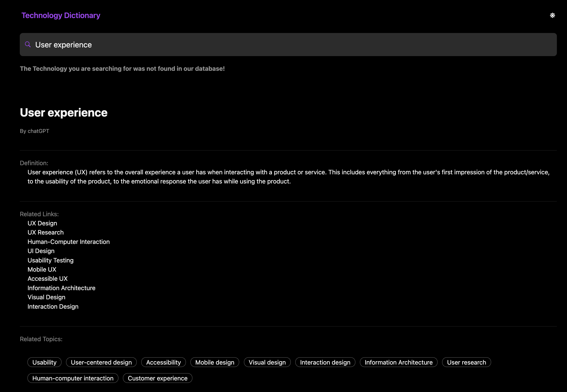Focus the User experience search field

point(288,45)
